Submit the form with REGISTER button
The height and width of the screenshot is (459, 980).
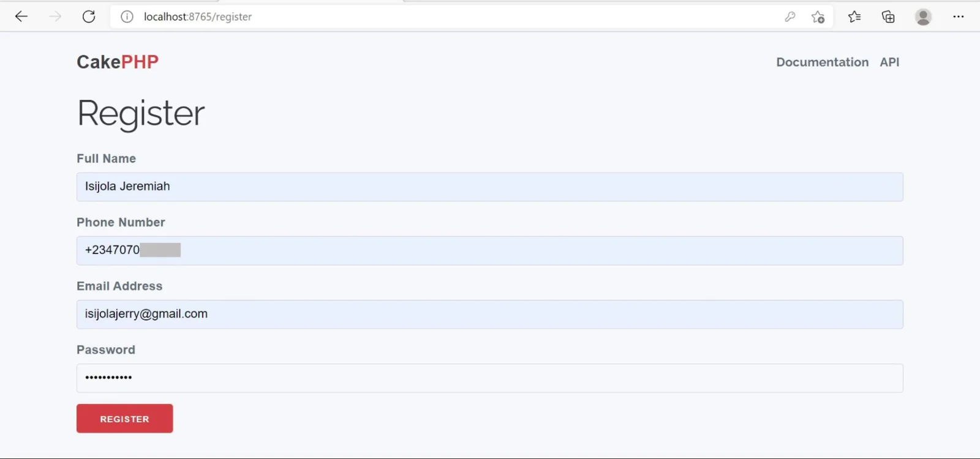[x=124, y=419]
